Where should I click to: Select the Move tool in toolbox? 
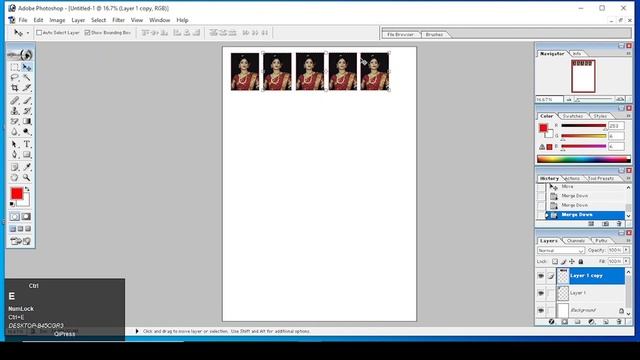(x=27, y=67)
